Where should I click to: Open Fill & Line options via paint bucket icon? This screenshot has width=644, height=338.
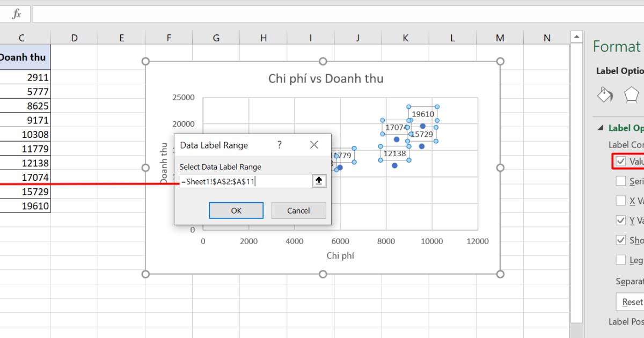[605, 94]
